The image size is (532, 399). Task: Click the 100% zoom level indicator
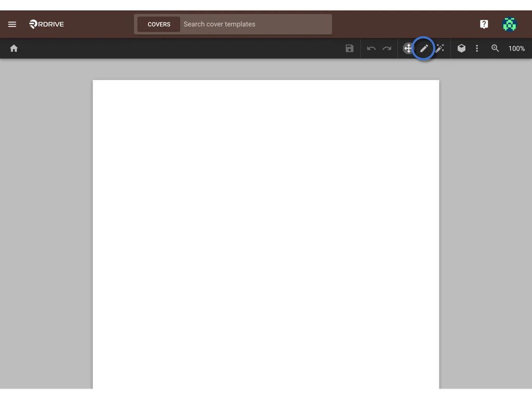pos(516,48)
